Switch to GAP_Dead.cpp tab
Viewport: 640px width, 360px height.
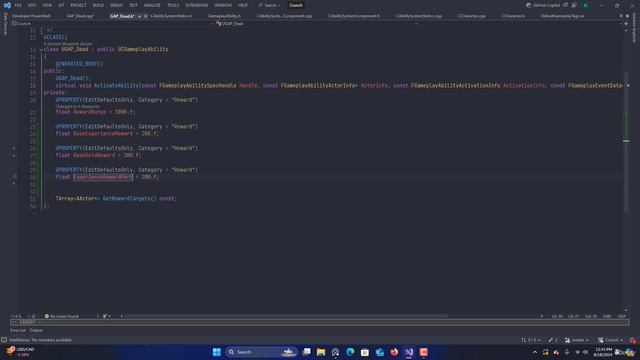[x=80, y=16]
